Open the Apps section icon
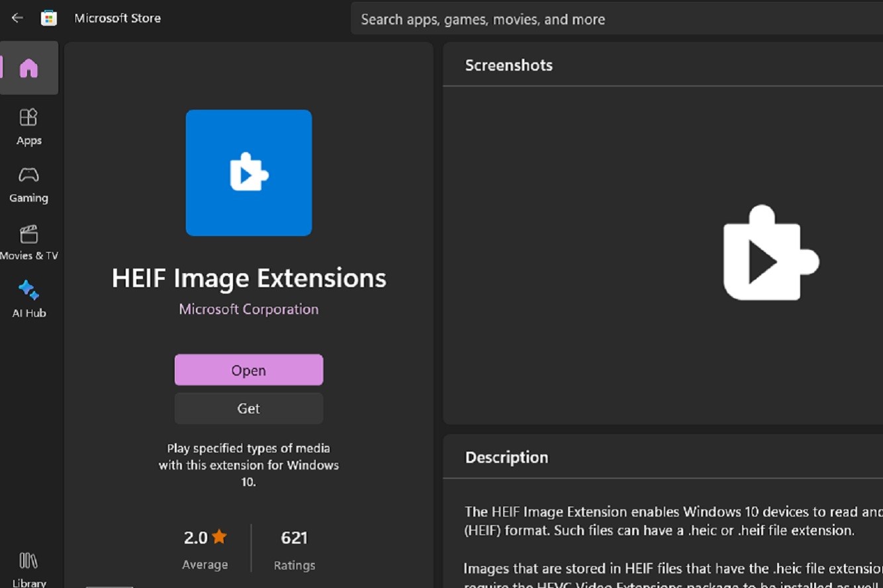883x588 pixels. [28, 116]
